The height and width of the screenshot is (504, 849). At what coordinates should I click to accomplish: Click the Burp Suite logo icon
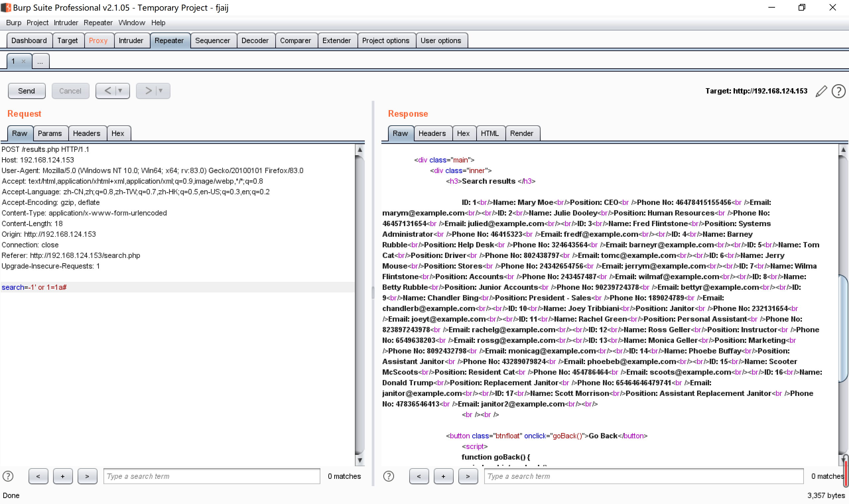coord(6,8)
